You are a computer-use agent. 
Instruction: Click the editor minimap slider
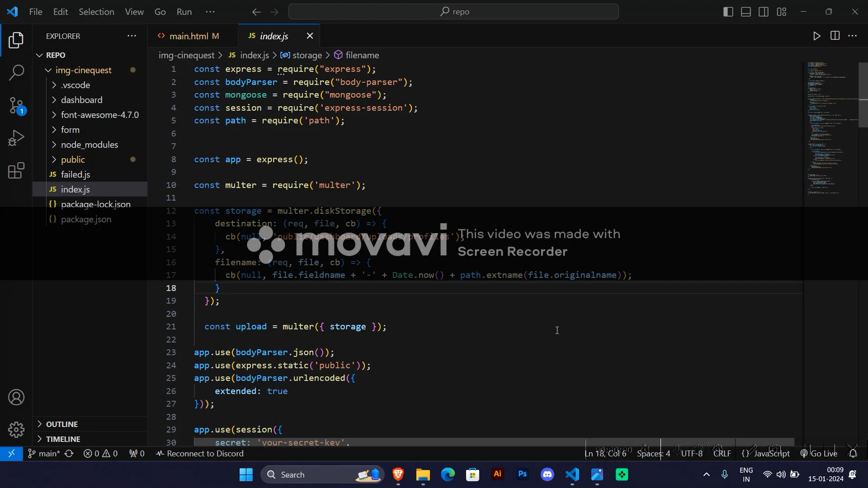click(x=863, y=95)
